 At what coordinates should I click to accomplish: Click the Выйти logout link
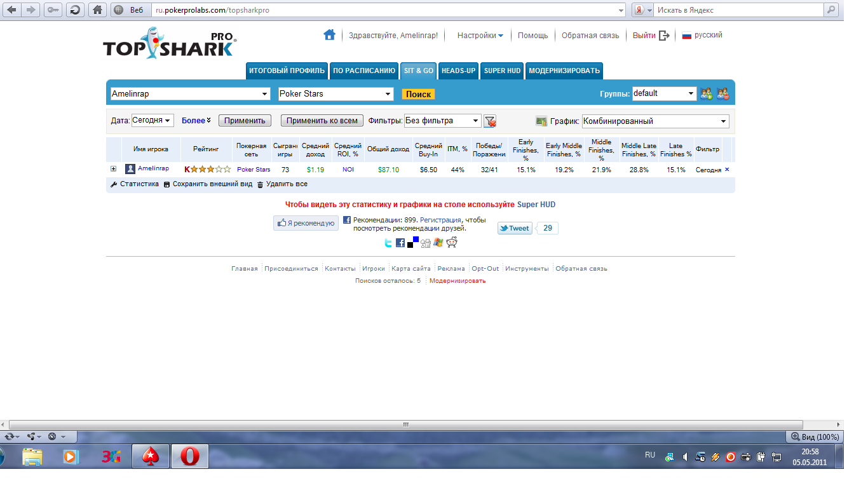644,36
